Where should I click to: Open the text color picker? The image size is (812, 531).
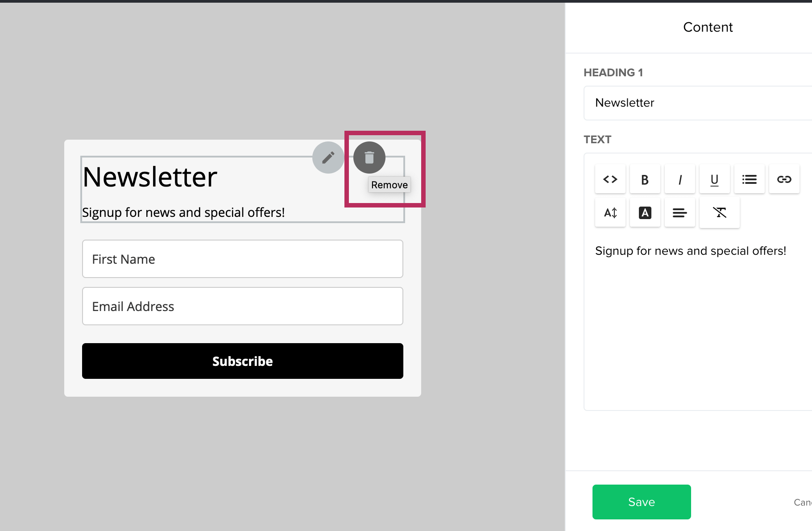tap(645, 213)
